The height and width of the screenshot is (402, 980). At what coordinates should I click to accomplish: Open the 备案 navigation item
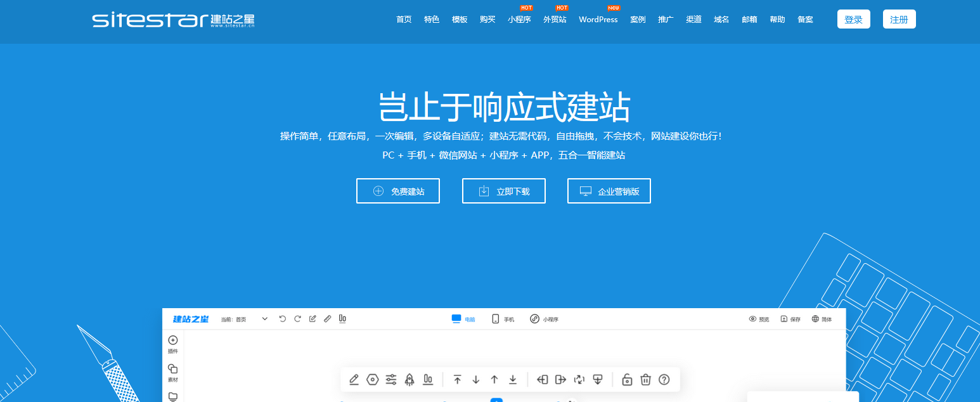(805, 20)
